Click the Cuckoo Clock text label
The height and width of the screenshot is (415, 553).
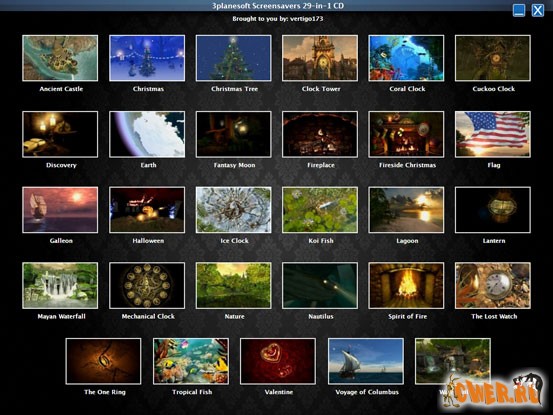(494, 89)
